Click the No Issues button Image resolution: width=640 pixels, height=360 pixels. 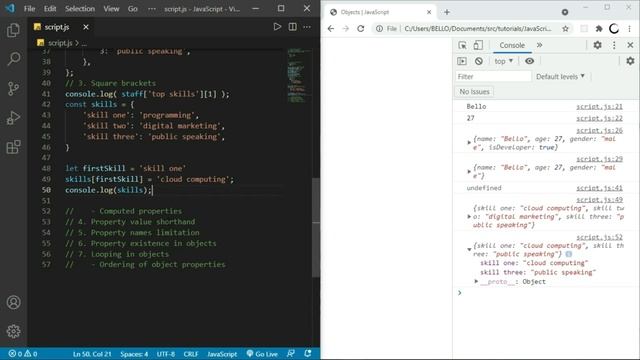point(474,92)
